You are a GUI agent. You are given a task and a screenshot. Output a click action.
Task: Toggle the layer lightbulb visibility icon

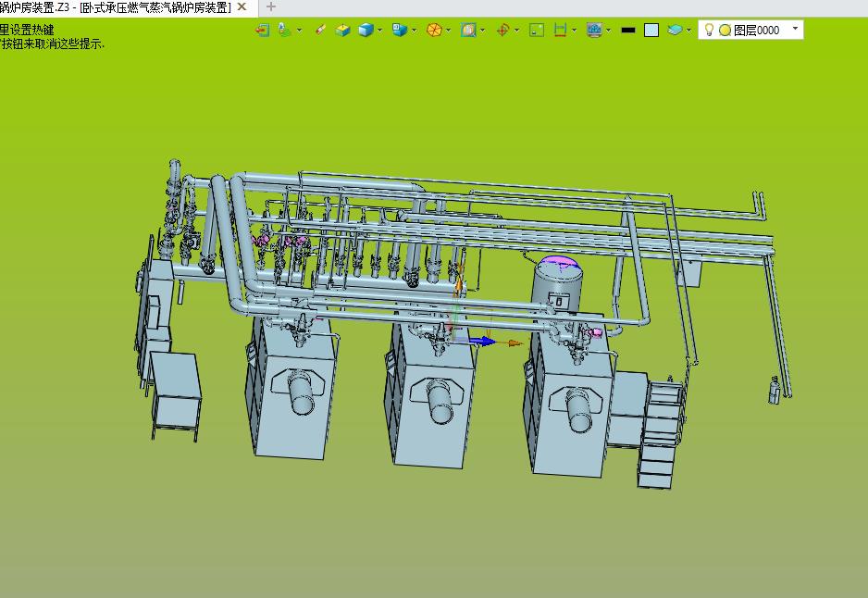point(710,30)
